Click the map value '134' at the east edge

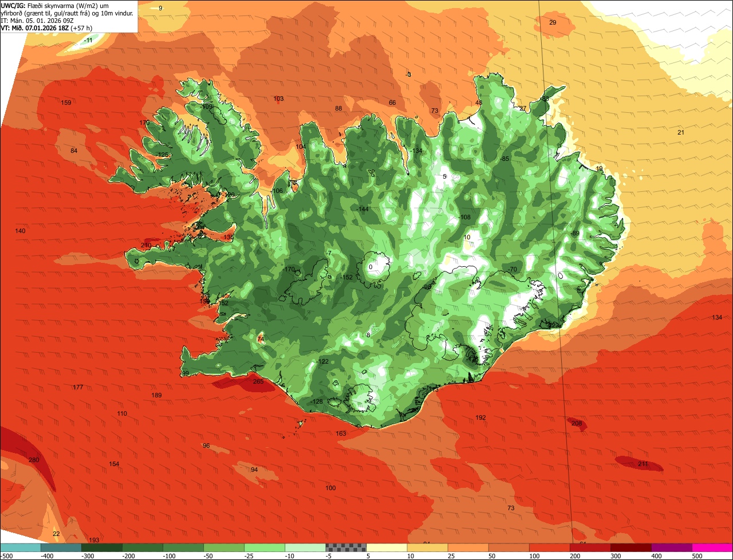[717, 318]
